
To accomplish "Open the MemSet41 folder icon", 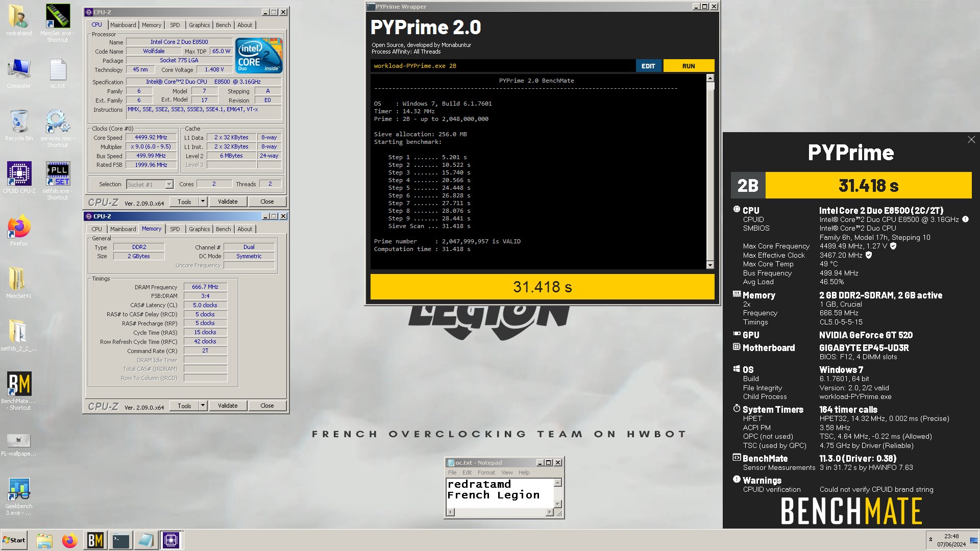I will [19, 283].
